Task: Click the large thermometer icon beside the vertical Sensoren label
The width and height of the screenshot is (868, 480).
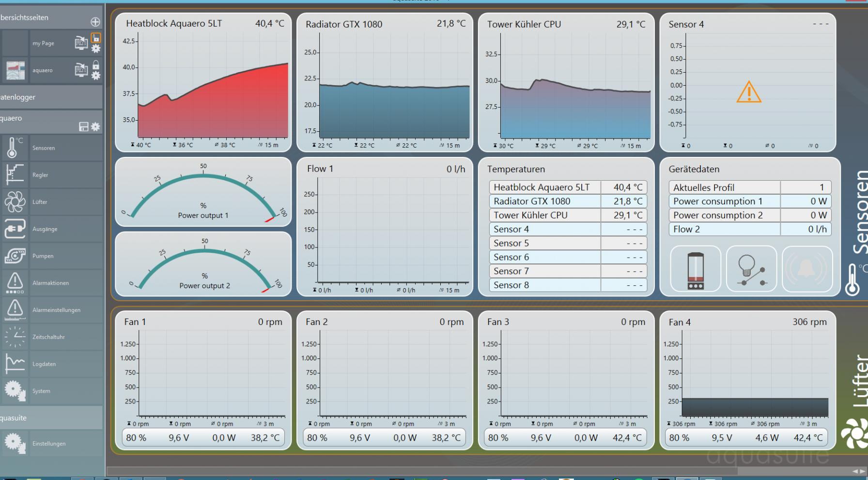Action: point(852,280)
